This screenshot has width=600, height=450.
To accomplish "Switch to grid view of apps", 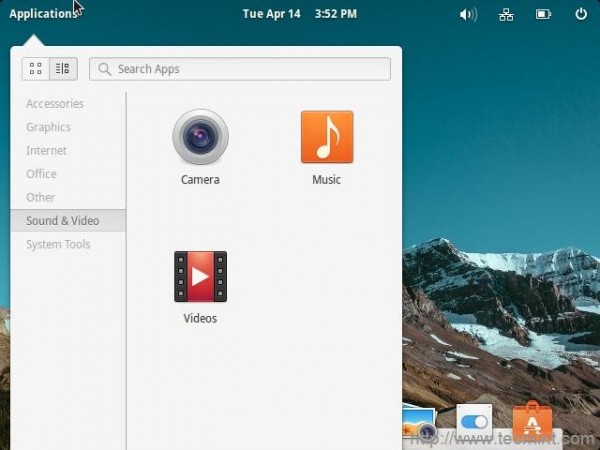I will point(36,69).
